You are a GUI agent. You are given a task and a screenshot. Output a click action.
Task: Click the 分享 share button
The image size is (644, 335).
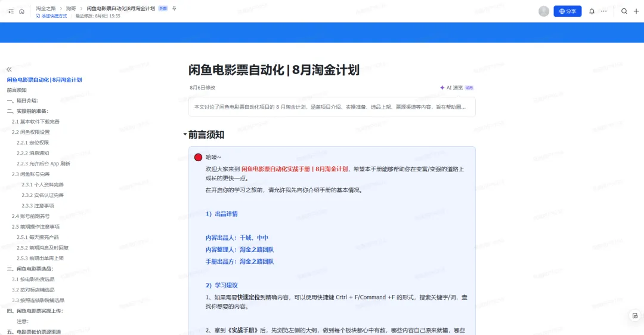[568, 11]
